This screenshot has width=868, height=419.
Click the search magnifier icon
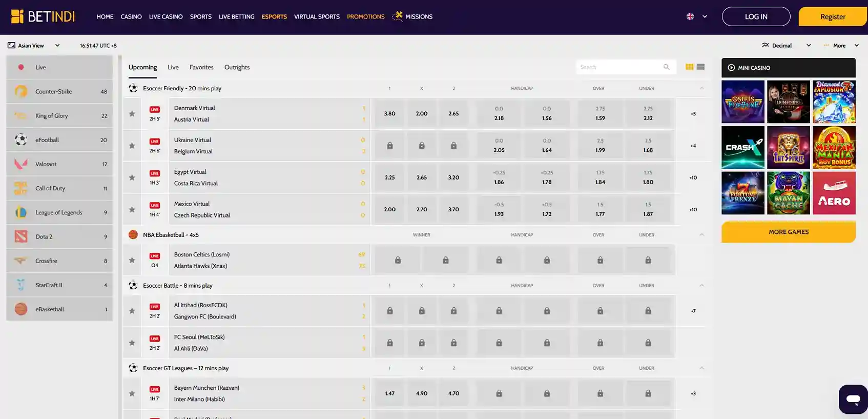tap(666, 67)
